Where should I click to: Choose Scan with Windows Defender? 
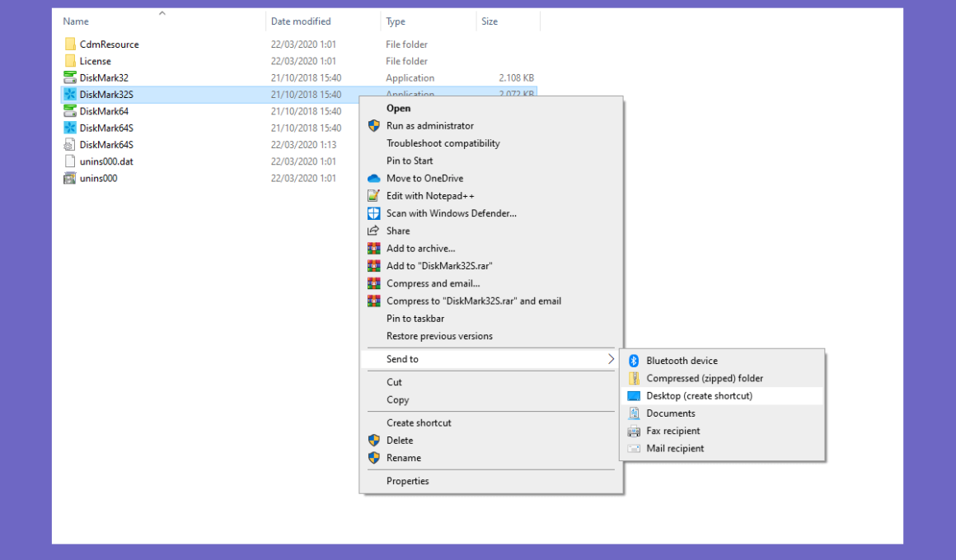[x=451, y=213]
